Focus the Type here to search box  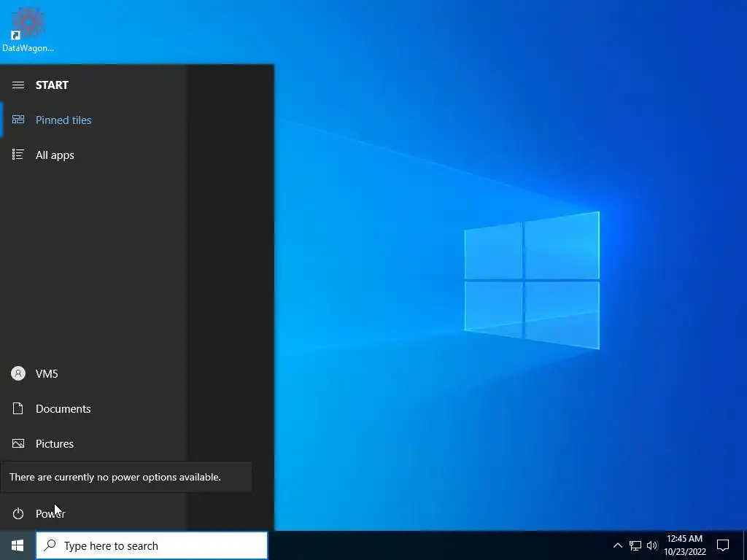pos(152,545)
